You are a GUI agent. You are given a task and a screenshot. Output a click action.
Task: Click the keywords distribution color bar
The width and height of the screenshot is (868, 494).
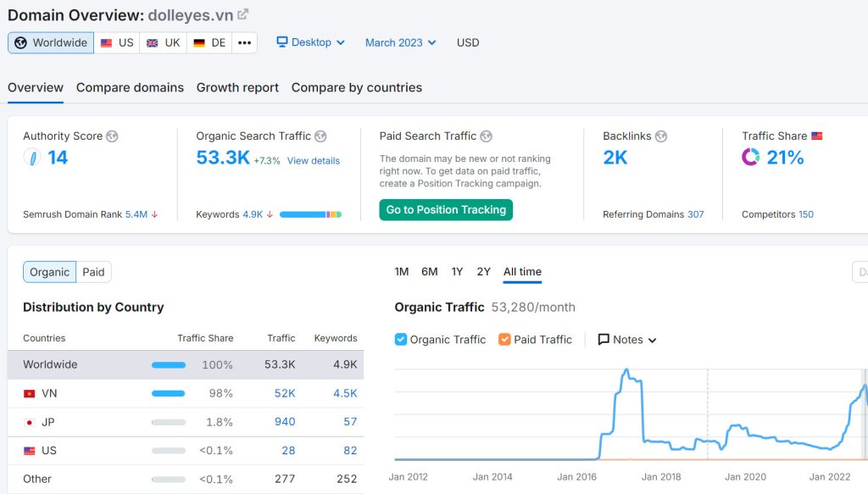310,214
